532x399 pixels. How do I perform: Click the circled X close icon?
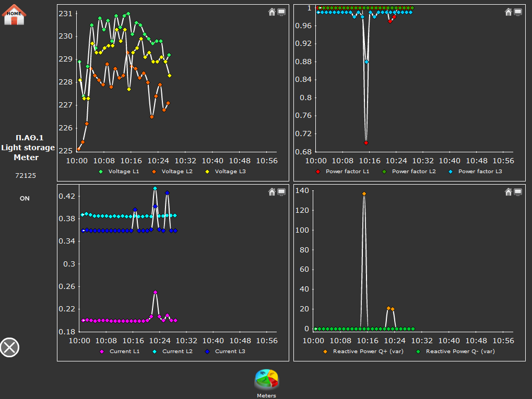click(9, 347)
